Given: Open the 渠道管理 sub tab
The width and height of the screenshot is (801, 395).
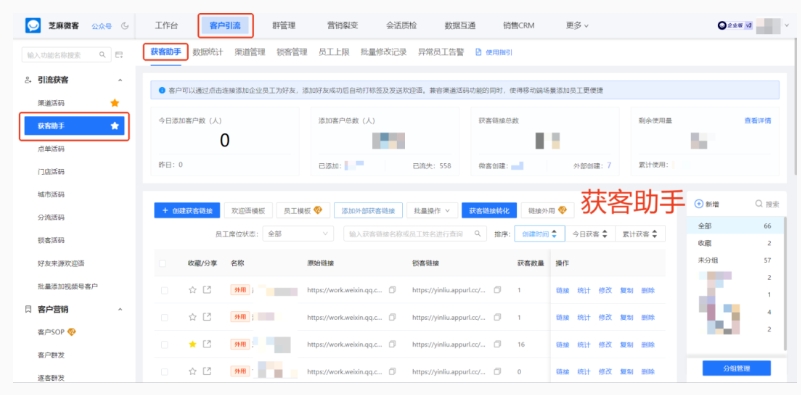Looking at the screenshot, I should click(x=250, y=52).
